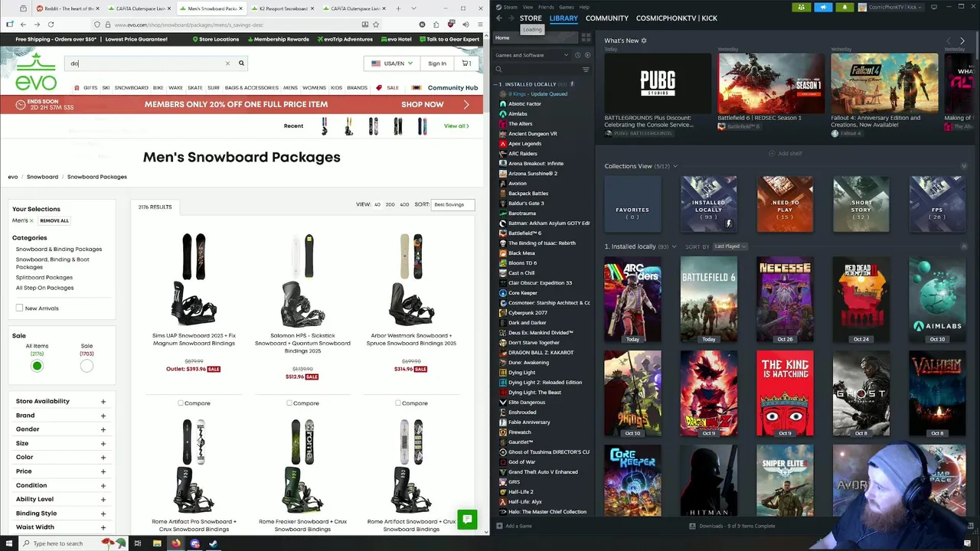This screenshot has width=980, height=551.
Task: Check the New Arrivals filter box
Action: [x=19, y=308]
